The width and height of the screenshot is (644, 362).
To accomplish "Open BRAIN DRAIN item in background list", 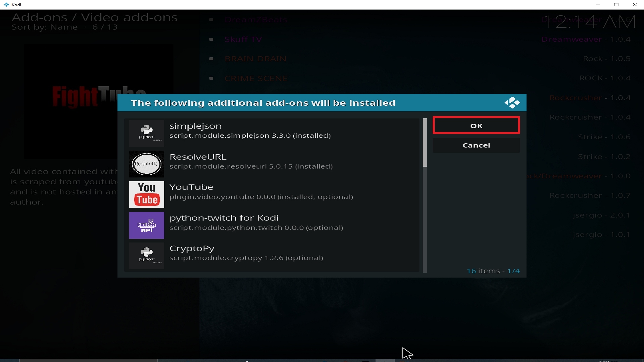I will click(256, 59).
